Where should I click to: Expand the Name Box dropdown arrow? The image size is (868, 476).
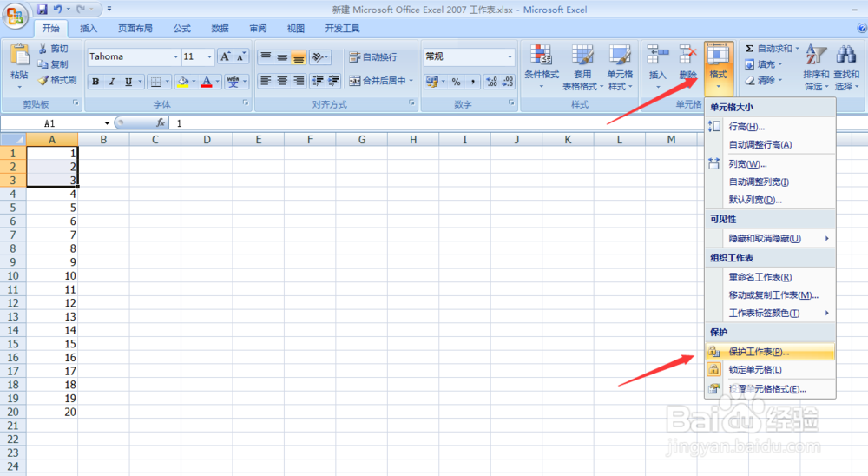107,123
